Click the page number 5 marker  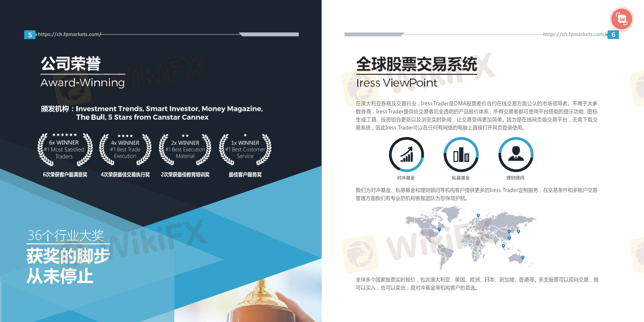pyautogui.click(x=30, y=35)
